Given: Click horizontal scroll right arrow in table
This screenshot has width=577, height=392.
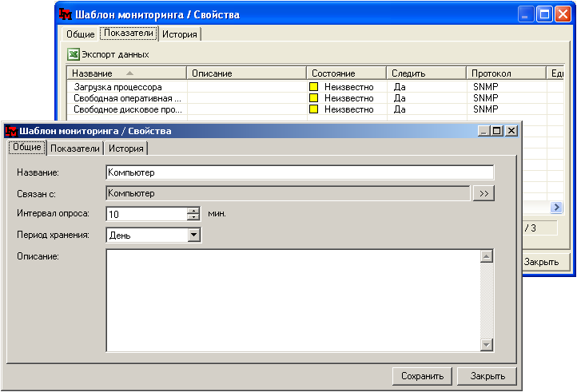Looking at the screenshot, I should pyautogui.click(x=556, y=207).
